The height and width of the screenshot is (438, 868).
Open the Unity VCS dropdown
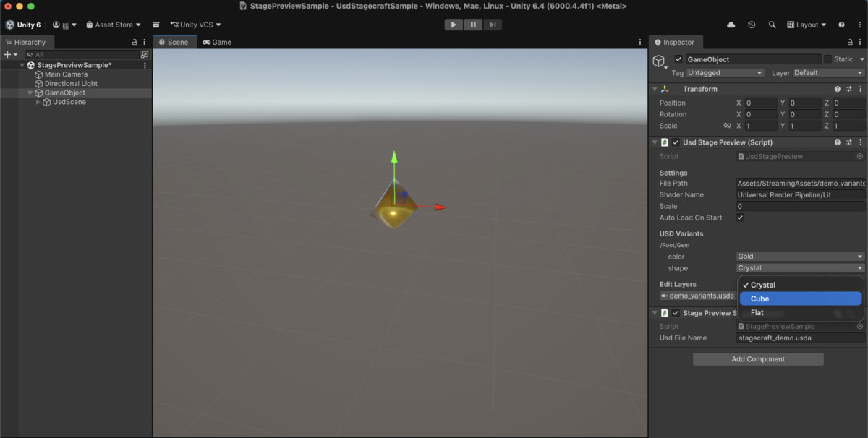pyautogui.click(x=196, y=25)
